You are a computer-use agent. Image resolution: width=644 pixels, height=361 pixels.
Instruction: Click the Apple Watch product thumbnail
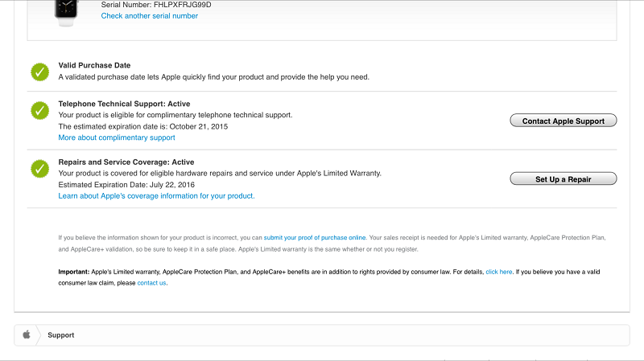coord(68,10)
